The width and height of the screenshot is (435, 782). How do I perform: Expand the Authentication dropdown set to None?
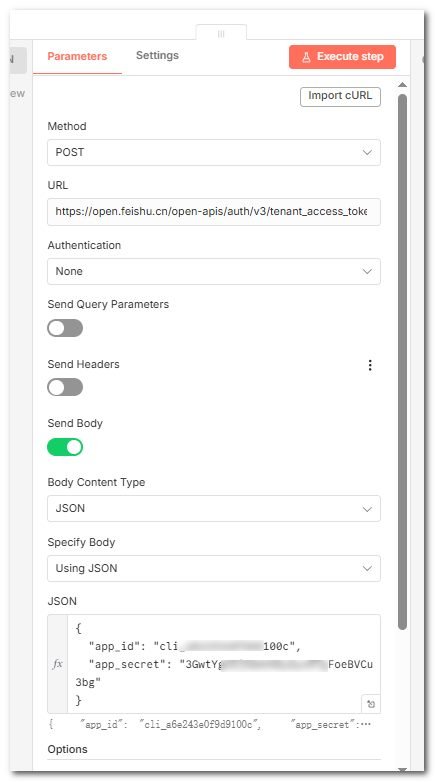click(214, 271)
